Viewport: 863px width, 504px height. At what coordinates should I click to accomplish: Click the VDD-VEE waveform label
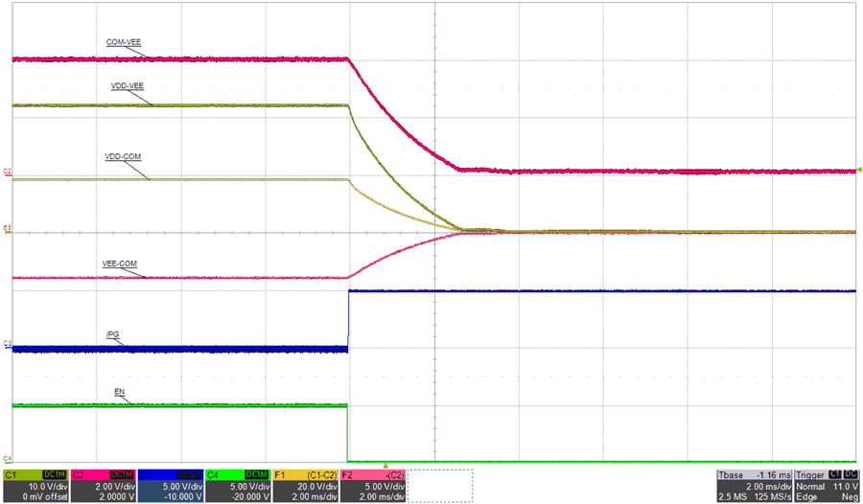[128, 86]
